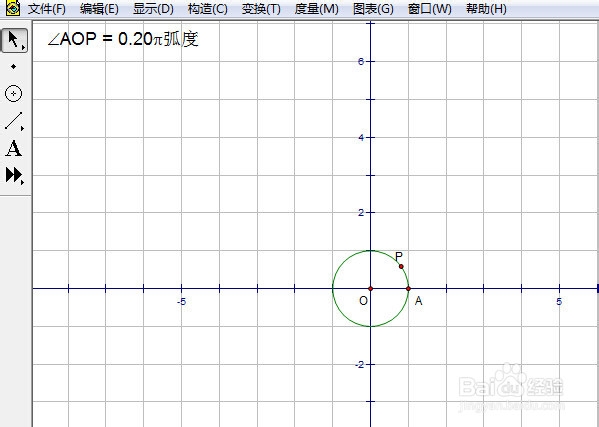Select point P on the circle
Viewport: 599px width, 427px height.
(x=401, y=266)
